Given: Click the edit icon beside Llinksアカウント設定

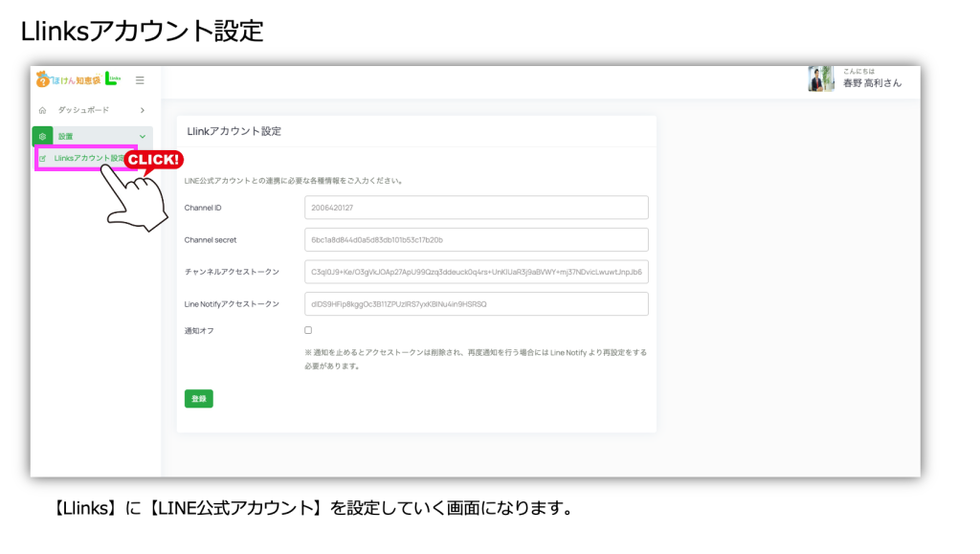Looking at the screenshot, I should point(43,159).
